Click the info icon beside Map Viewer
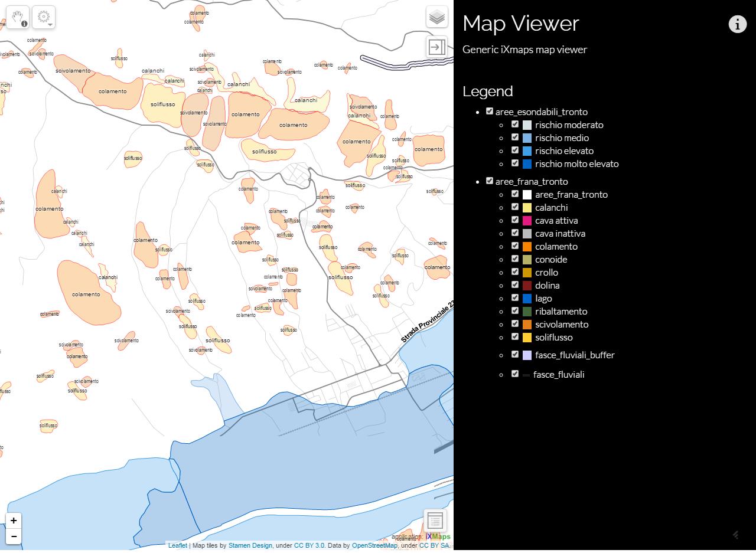Viewport: 756px width, 553px height. click(x=737, y=24)
